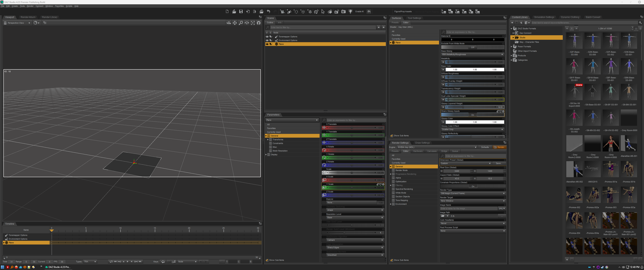The height and width of the screenshot is (270, 644).
Task: Click the Defaults button in Render Settings
Action: tap(485, 147)
